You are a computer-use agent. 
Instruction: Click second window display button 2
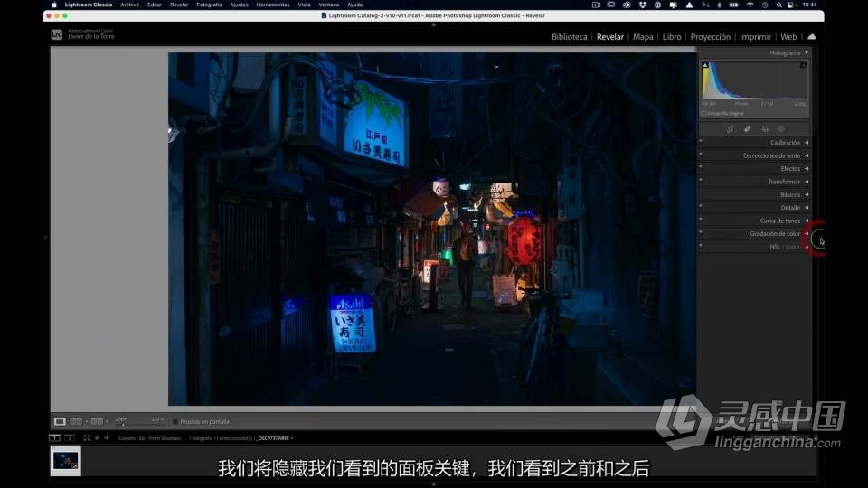coord(70,437)
